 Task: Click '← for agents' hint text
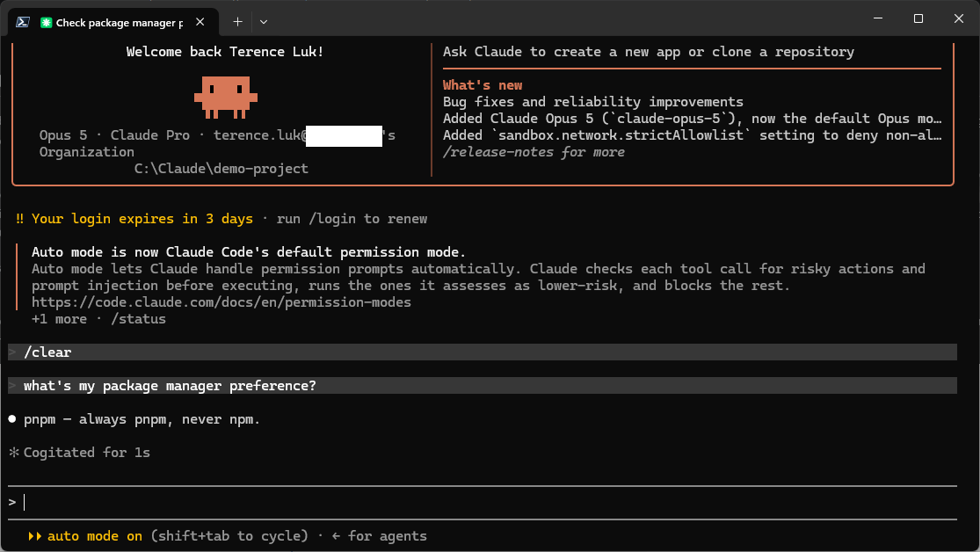point(380,536)
